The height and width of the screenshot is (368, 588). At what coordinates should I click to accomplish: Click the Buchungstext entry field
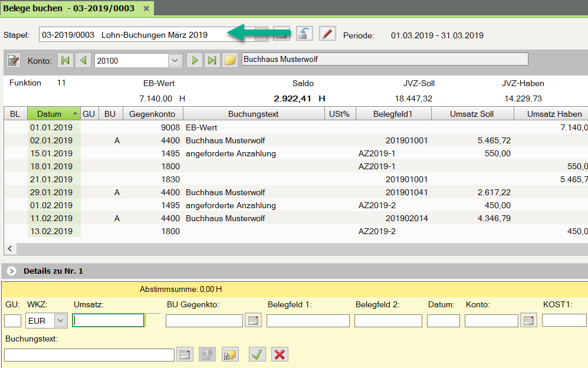point(89,355)
